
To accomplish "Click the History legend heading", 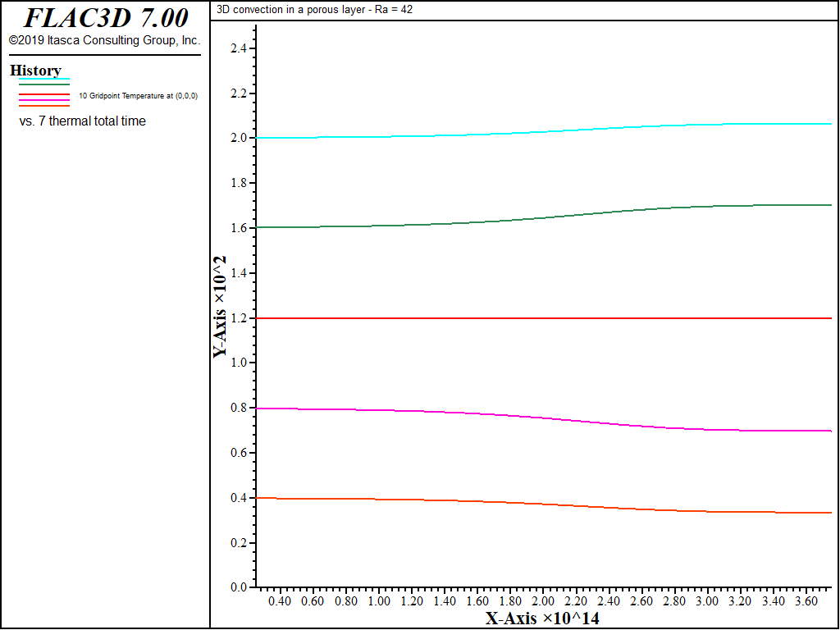I will coord(35,71).
